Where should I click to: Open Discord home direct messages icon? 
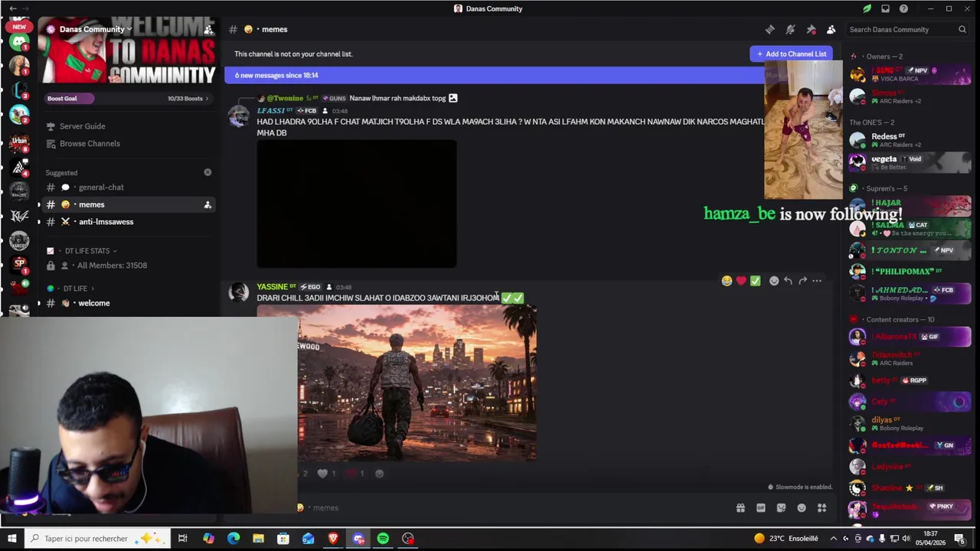19,42
